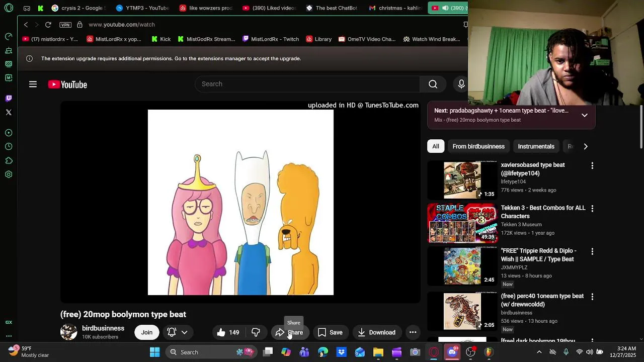644x362 pixels.
Task: Open the Dropbox icon in the taskbar
Action: click(341, 352)
